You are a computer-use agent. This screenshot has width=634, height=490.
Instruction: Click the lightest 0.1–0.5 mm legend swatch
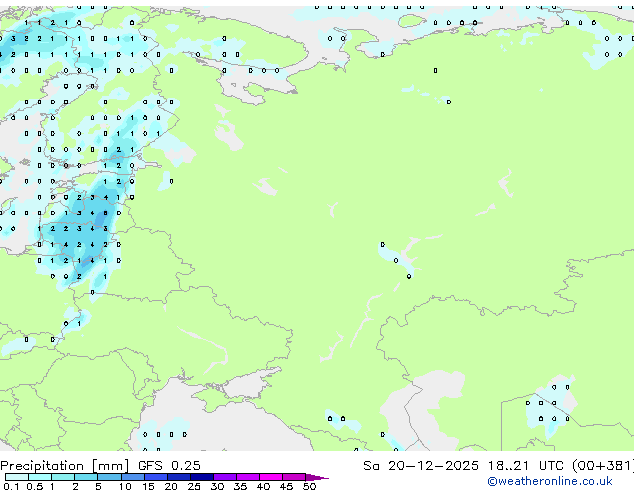click(x=17, y=477)
